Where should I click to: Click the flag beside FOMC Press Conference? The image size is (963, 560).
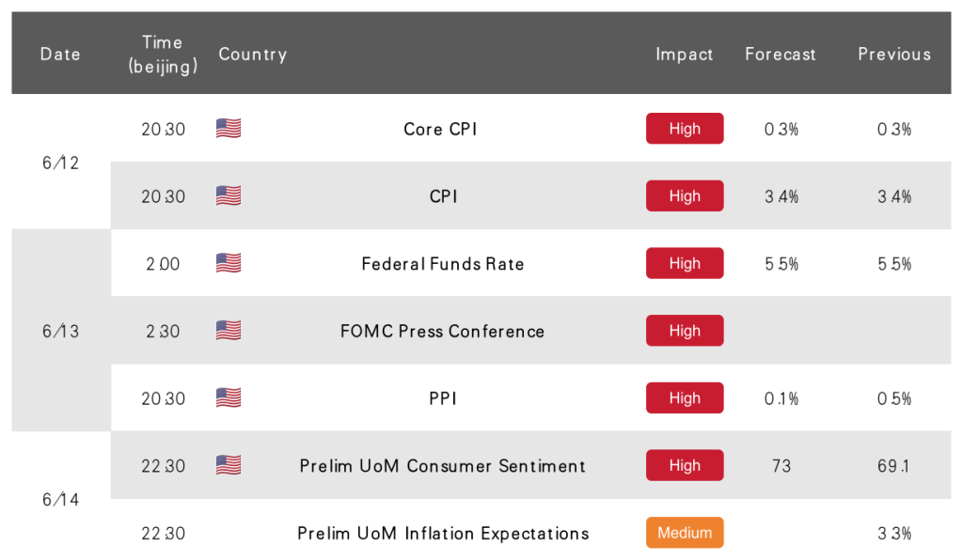[229, 331]
